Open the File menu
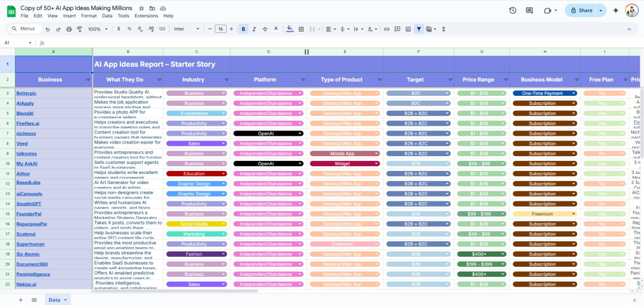The width and height of the screenshot is (644, 305). (x=24, y=16)
